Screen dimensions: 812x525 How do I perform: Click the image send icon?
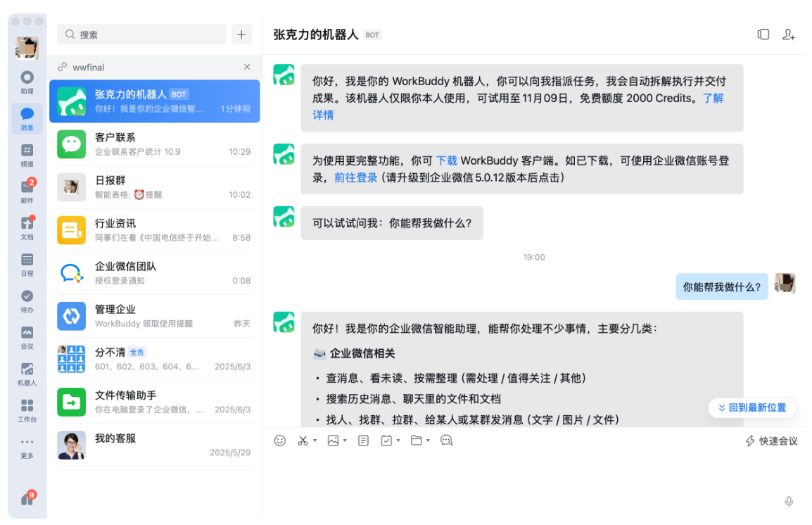tap(333, 441)
